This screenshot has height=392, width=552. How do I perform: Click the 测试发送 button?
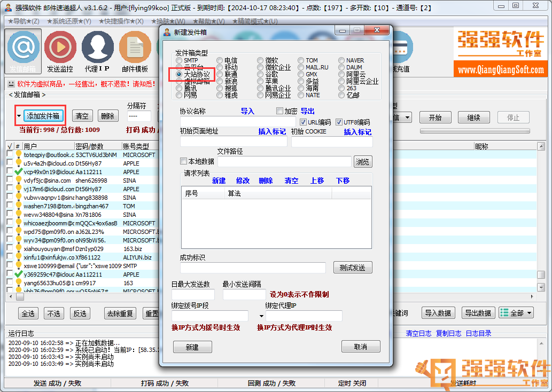tap(352, 268)
